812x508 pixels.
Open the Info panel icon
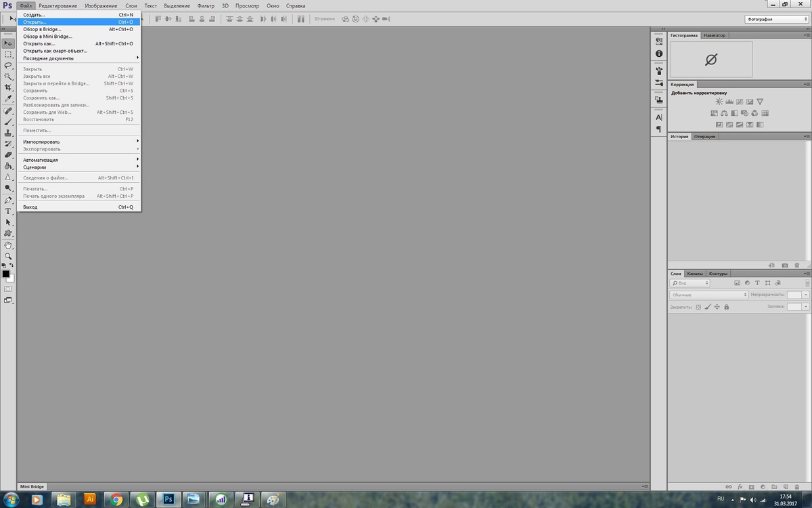point(659,54)
